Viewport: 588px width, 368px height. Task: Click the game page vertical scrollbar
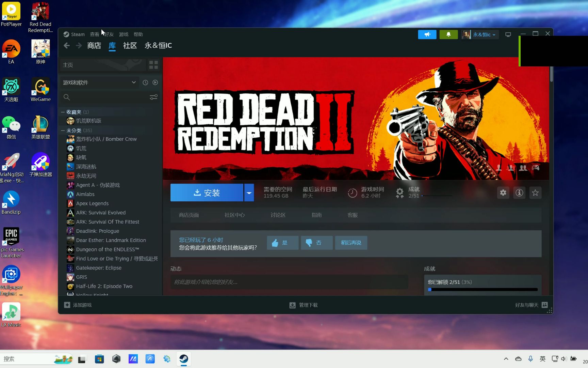click(551, 74)
